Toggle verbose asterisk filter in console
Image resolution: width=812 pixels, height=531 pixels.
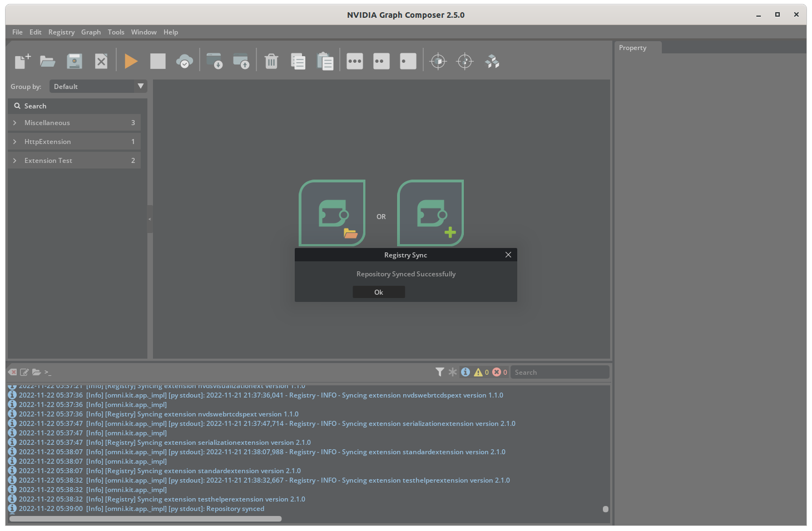[453, 372]
